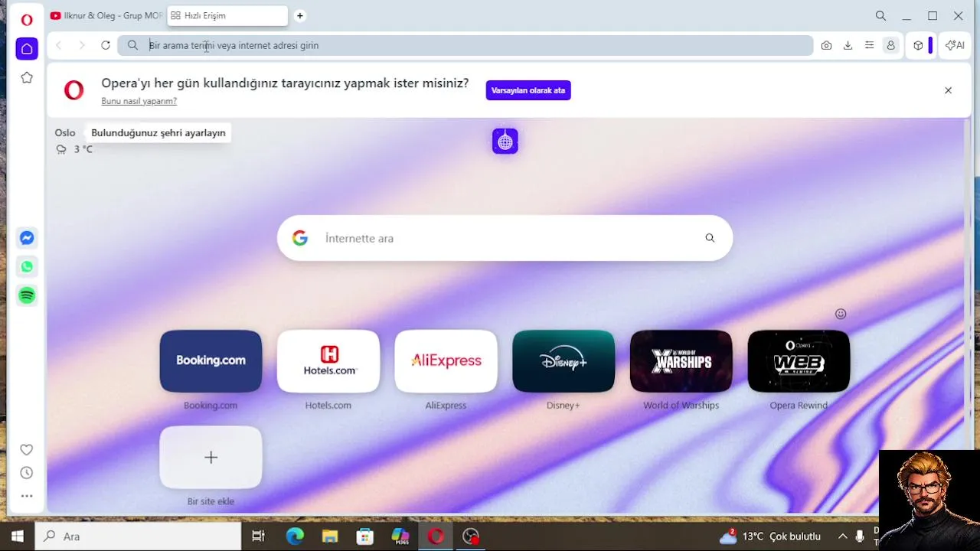Open the Bunu nasıl yaparım? link
This screenshot has height=551, width=980.
pos(139,101)
